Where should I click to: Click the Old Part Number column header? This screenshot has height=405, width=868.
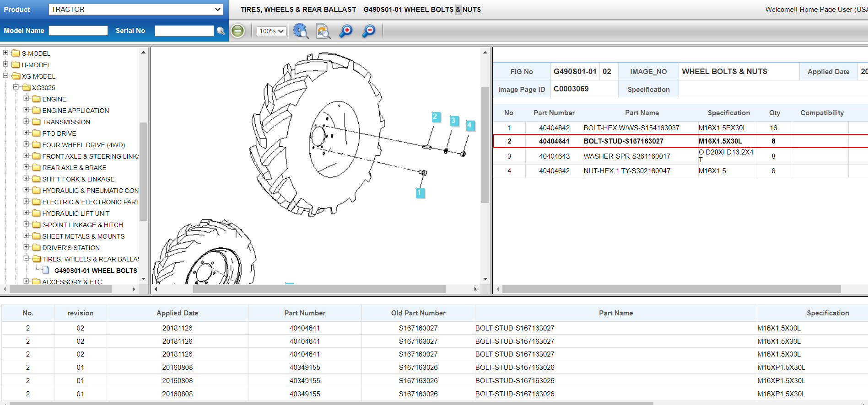[418, 313]
